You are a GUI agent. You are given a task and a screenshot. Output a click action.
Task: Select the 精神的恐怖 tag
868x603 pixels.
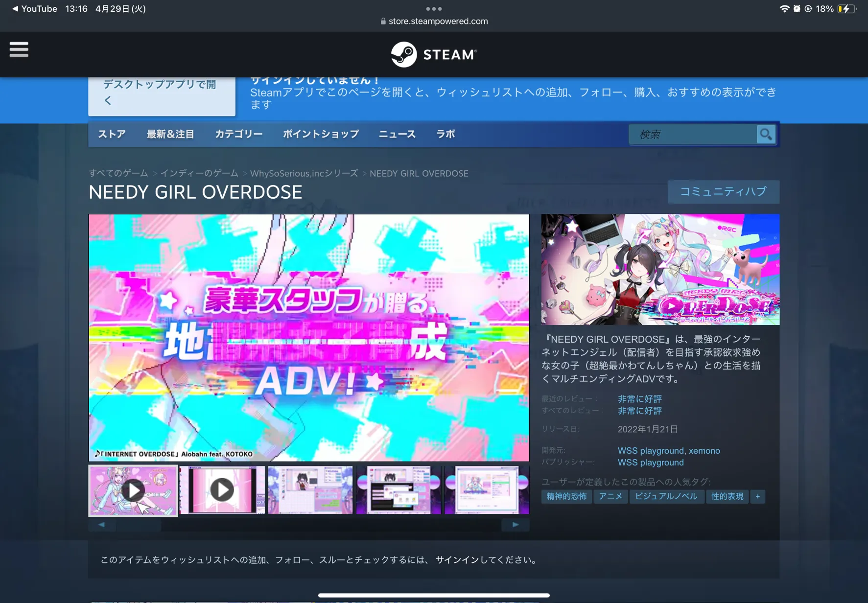pyautogui.click(x=567, y=496)
